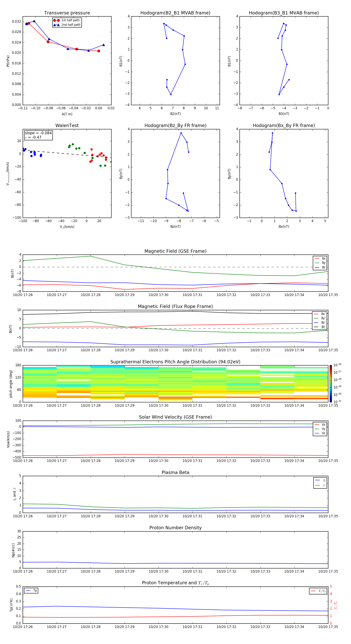Click the "By" entry in GSE magnetic legend
351x644 pixels.
coord(320,263)
